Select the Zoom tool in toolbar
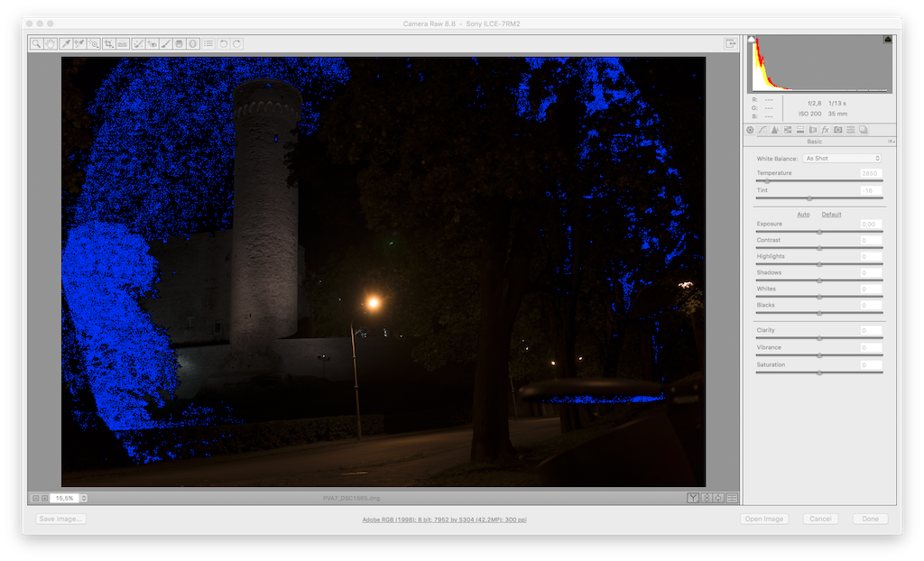 (x=36, y=43)
